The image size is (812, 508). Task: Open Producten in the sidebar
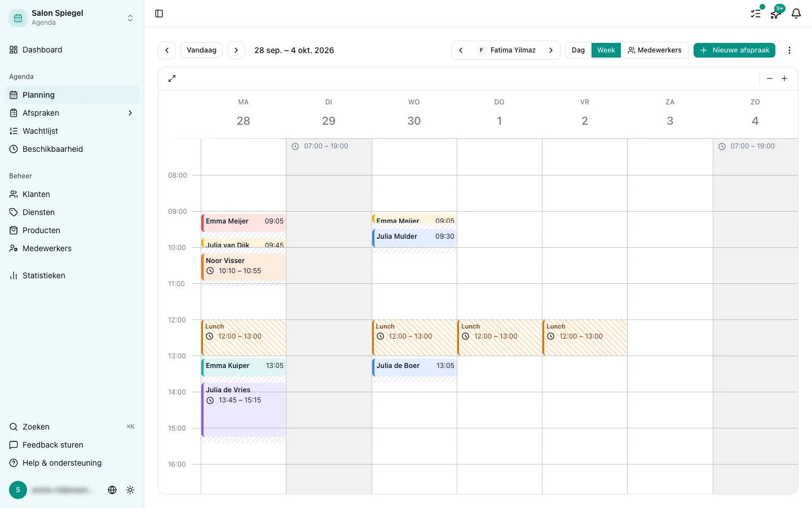(72, 230)
